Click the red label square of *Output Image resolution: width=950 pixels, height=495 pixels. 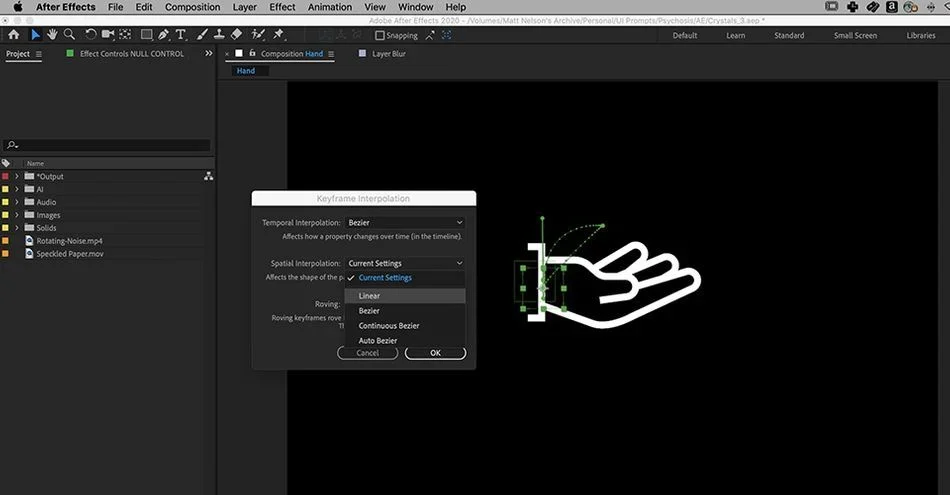tap(5, 176)
